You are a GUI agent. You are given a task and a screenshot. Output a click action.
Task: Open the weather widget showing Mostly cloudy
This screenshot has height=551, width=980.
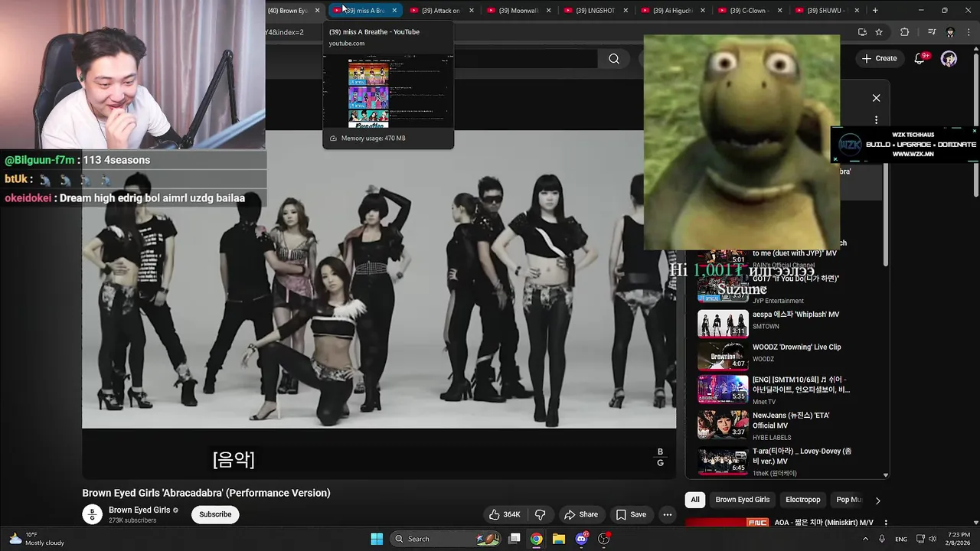[x=37, y=539]
